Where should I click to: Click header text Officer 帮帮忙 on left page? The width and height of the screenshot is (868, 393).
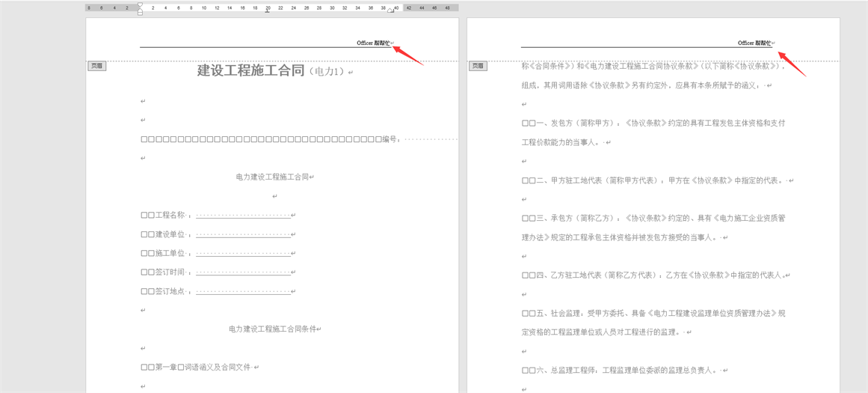(x=373, y=43)
